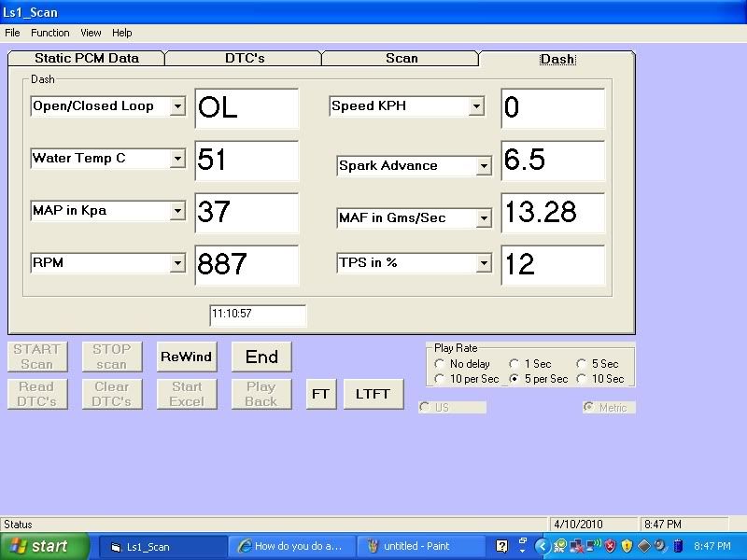Click the help question mark tray icon

click(502, 546)
